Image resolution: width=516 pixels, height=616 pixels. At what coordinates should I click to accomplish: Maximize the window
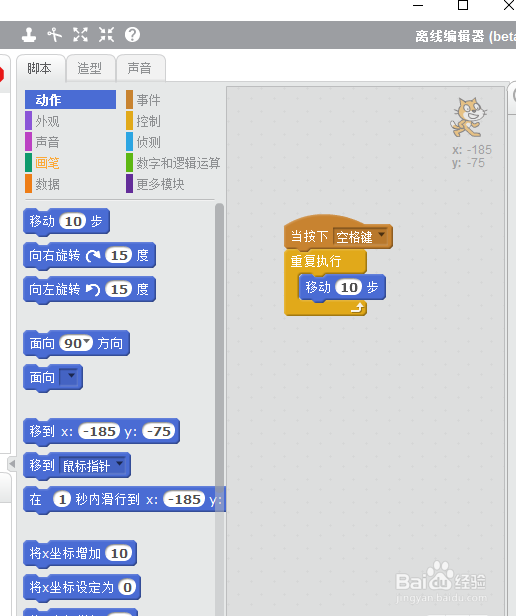click(x=463, y=6)
